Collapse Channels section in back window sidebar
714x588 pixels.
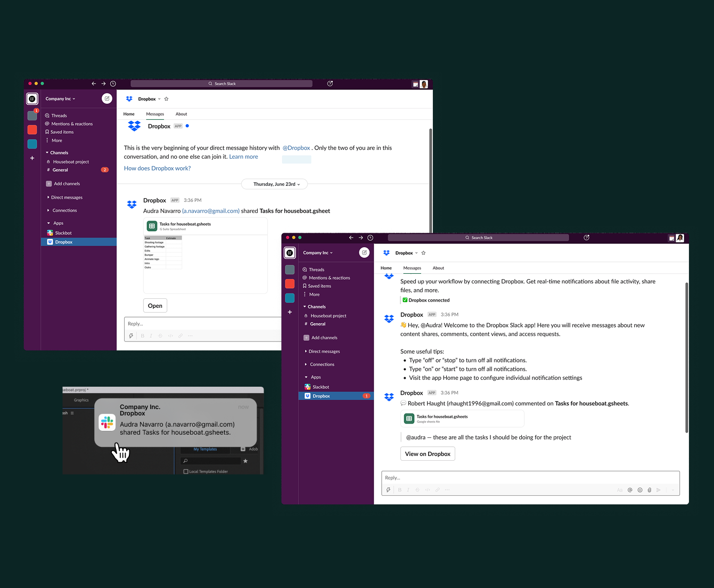pos(47,153)
